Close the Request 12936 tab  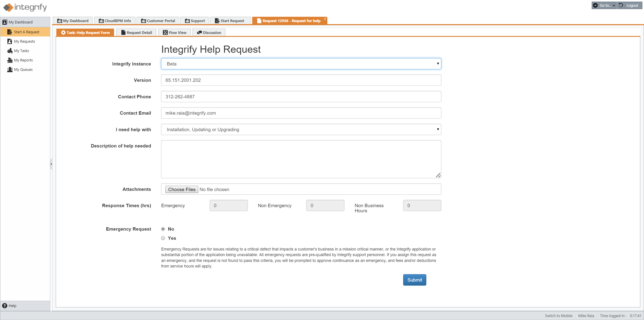(x=325, y=19)
